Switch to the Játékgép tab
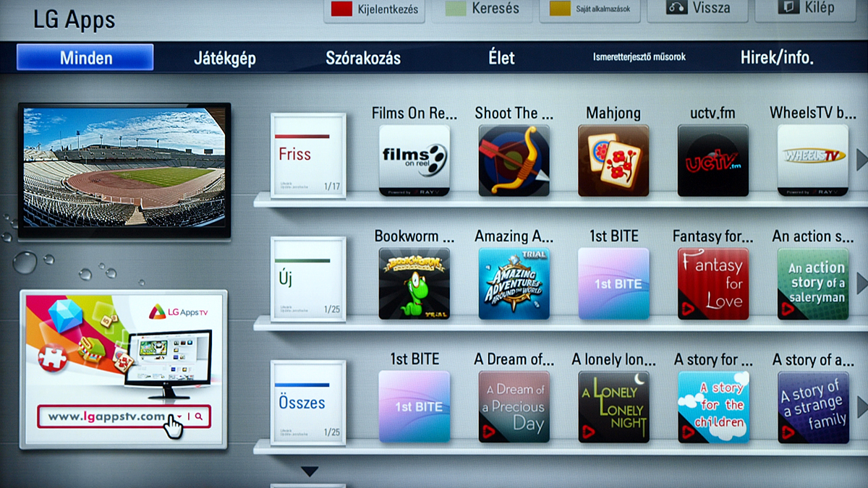This screenshot has height=488, width=868. click(225, 59)
